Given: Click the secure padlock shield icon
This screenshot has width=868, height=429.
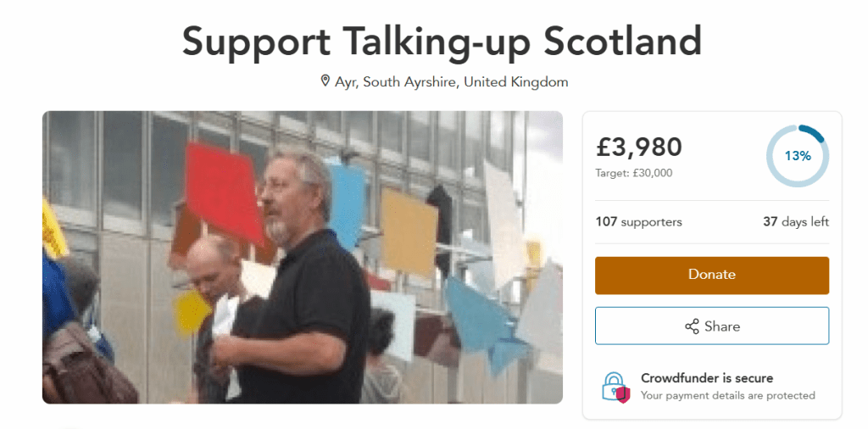Looking at the screenshot, I should (615, 387).
